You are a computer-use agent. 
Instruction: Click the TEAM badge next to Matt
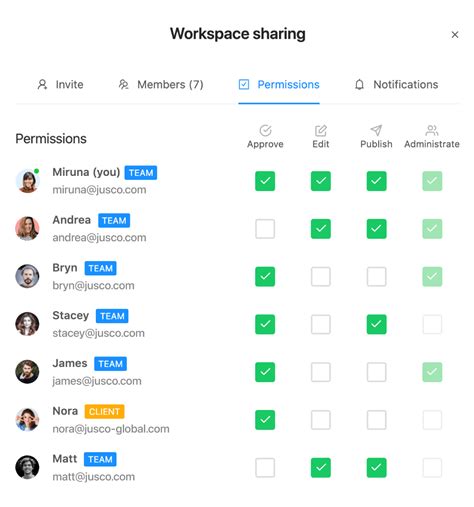(100, 459)
